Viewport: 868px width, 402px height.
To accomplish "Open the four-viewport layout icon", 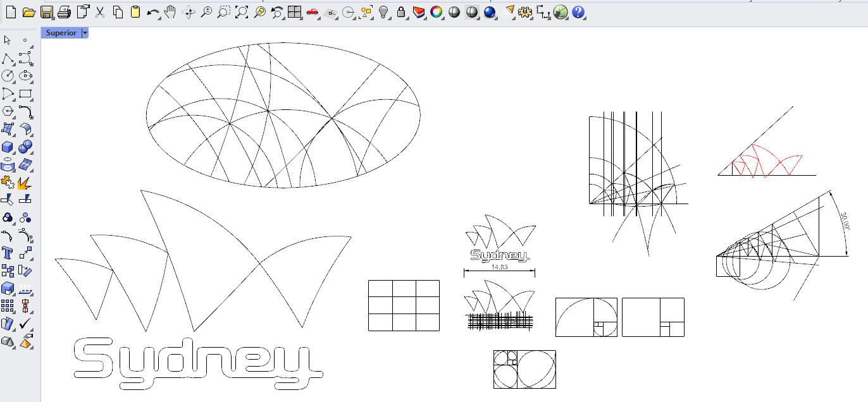I will 294,12.
